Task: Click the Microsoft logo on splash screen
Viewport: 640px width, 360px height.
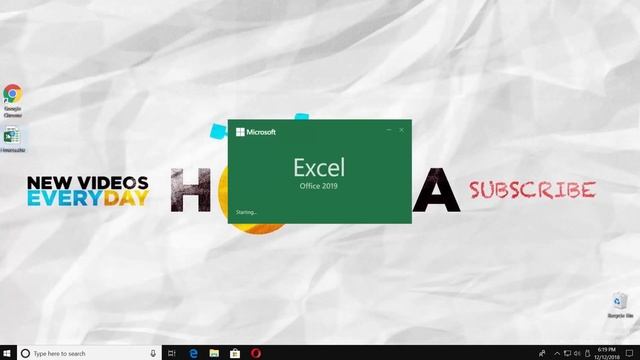Action: (x=256, y=132)
